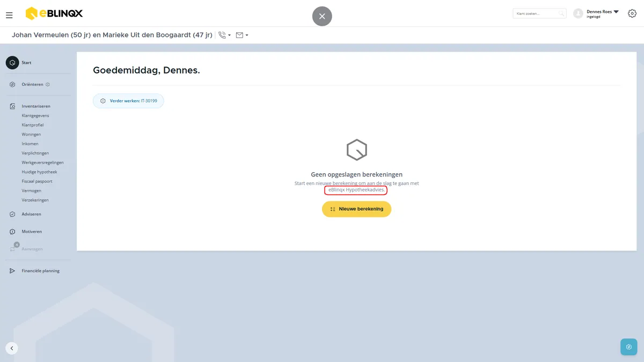The height and width of the screenshot is (362, 644).
Task: Select the Motiveren sidebar icon
Action: click(x=12, y=232)
